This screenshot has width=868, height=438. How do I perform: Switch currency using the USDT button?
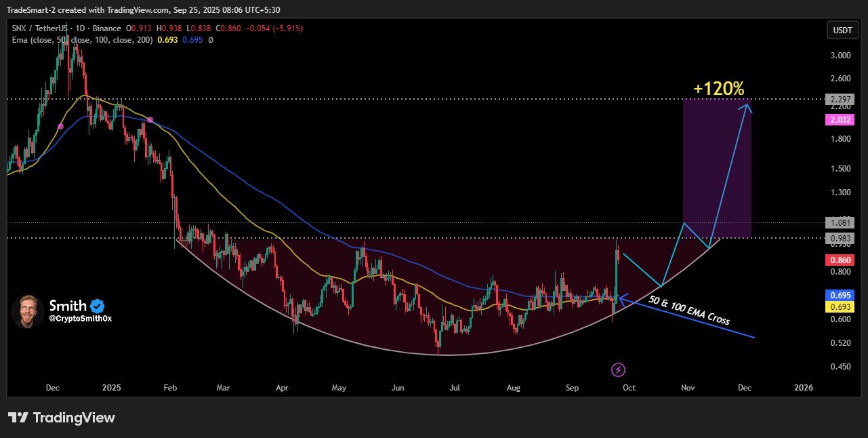[842, 30]
